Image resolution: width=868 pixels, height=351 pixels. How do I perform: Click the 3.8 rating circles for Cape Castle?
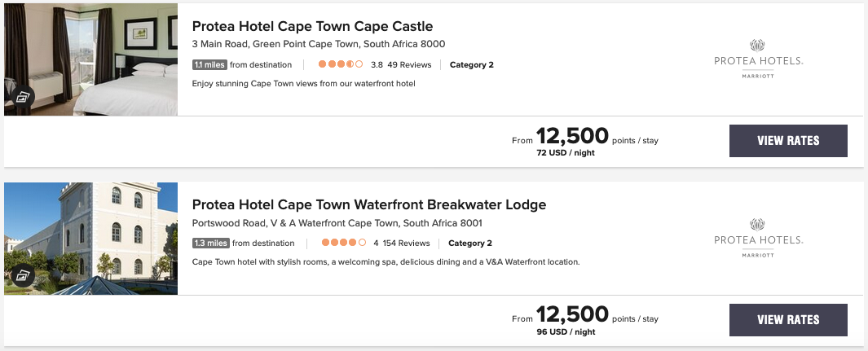[341, 64]
